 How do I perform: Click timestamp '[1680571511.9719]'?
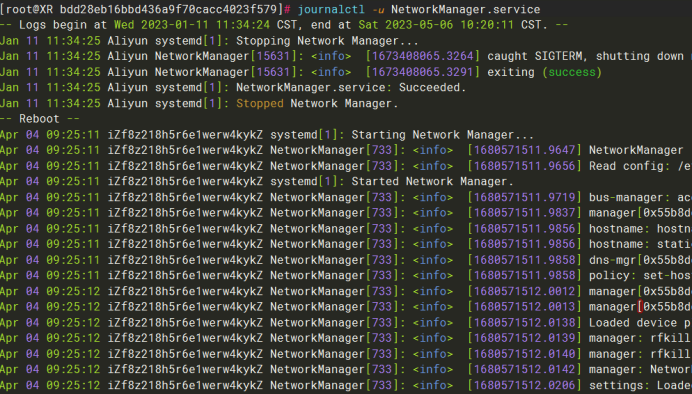524,197
